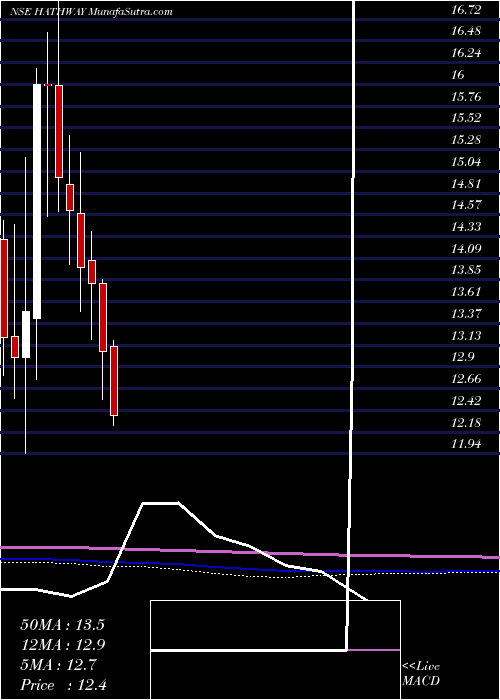This screenshot has width=500, height=700.
Task: Click the 16.48 price axis label
Action: 466,31
